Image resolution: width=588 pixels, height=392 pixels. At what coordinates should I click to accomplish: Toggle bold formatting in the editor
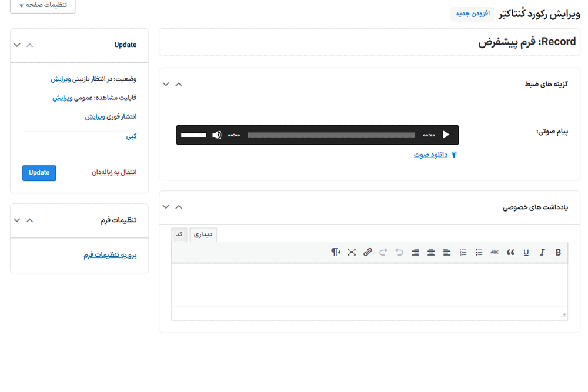558,252
